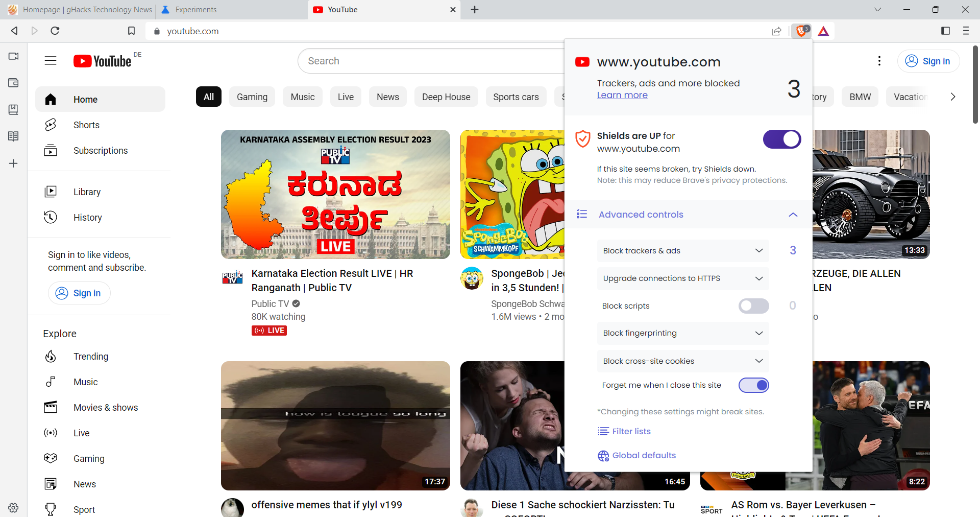Open the YouTube hamburger menu
980x517 pixels.
(51, 60)
